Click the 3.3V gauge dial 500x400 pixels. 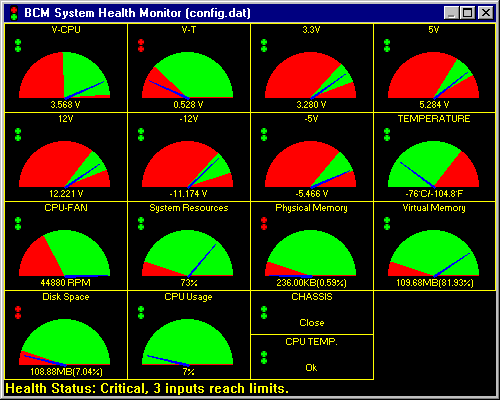coord(310,75)
